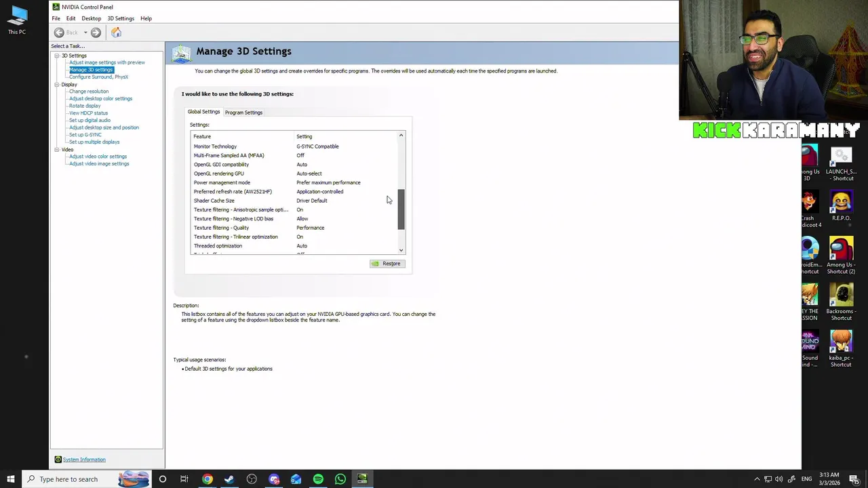This screenshot has width=868, height=488.
Task: Go to the Home page icon
Action: click(117, 33)
